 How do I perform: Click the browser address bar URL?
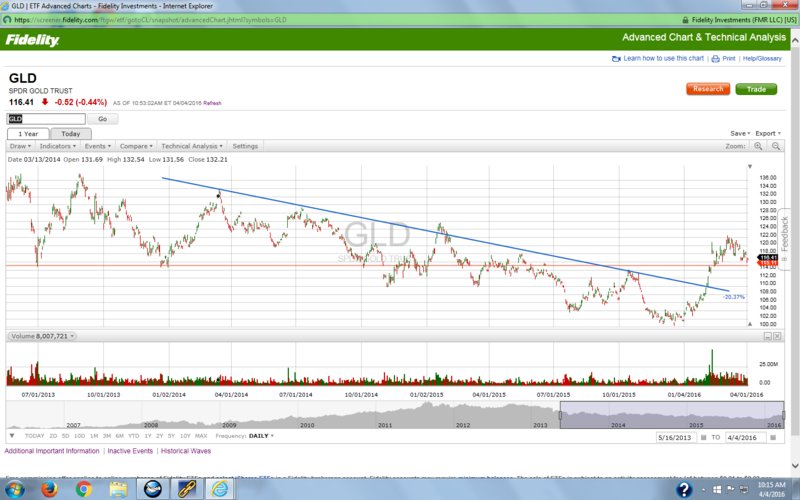[151, 20]
